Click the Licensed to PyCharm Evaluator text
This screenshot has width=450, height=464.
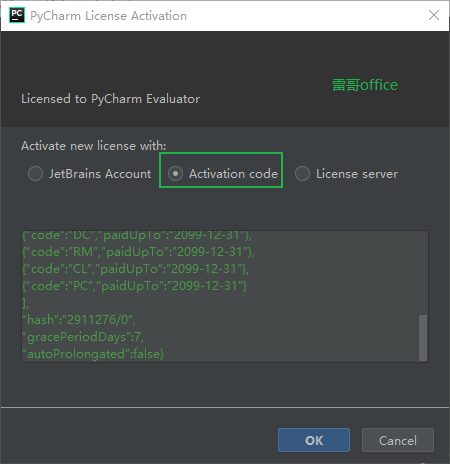click(x=111, y=99)
